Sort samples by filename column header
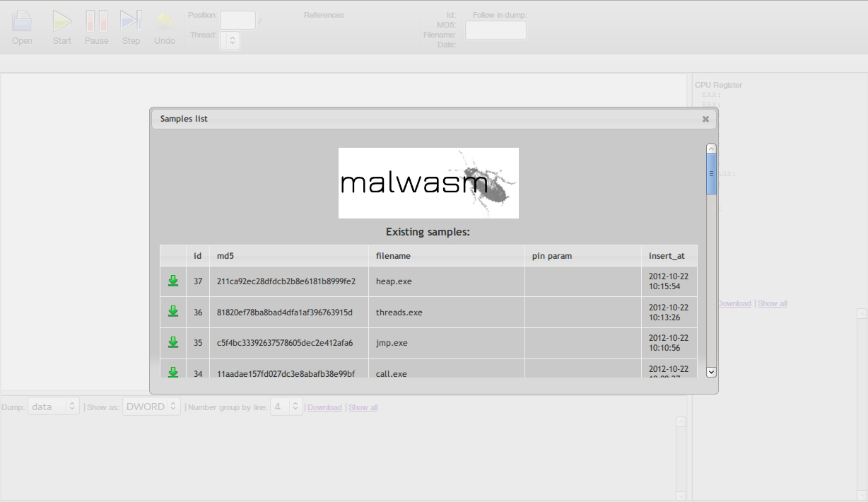Image resolution: width=868 pixels, height=502 pixels. click(447, 256)
